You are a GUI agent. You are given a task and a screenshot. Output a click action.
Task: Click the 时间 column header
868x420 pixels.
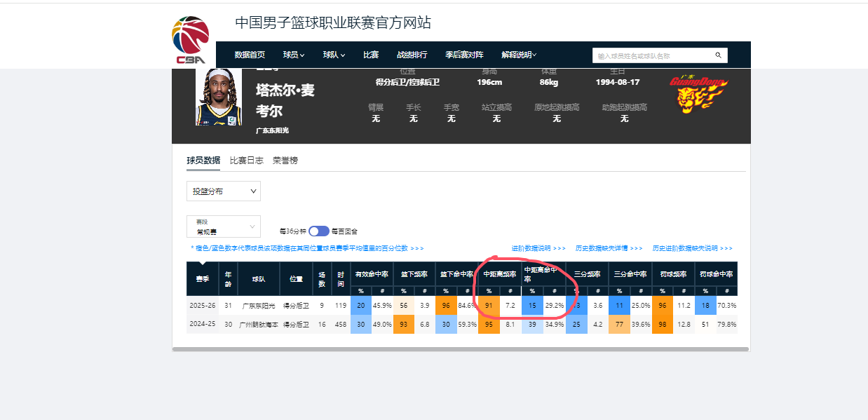[341, 279]
